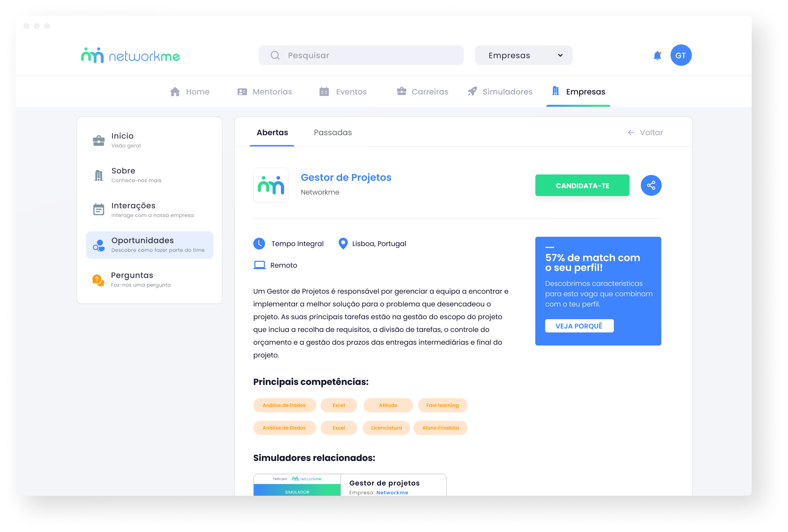Open Inicio Visão geral sidebar item
Screen dimensions: 788x532
click(x=149, y=140)
